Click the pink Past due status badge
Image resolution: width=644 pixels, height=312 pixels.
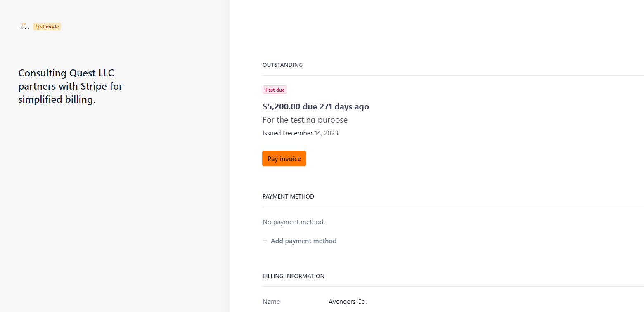275,90
